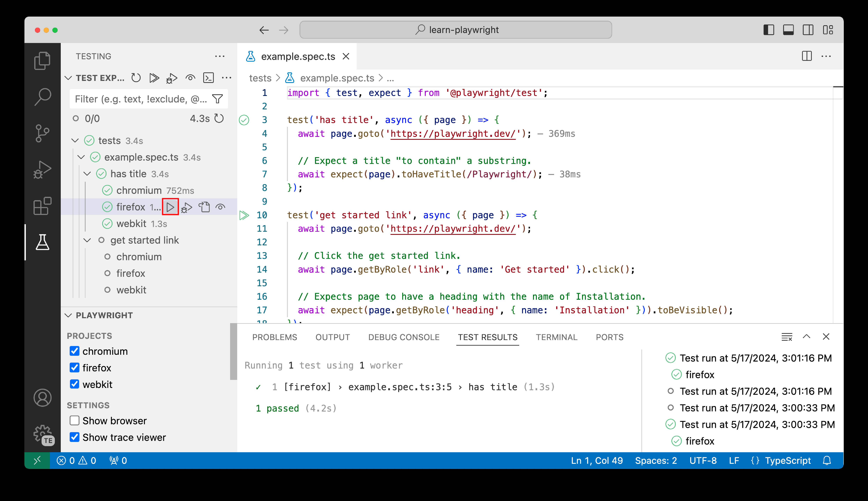
Task: Toggle secondary side bar layout icon
Action: [x=808, y=30]
